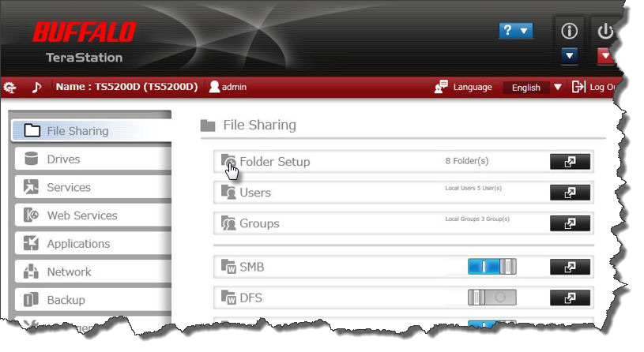Click the admin username text
The height and width of the screenshot is (352, 644).
click(x=234, y=87)
